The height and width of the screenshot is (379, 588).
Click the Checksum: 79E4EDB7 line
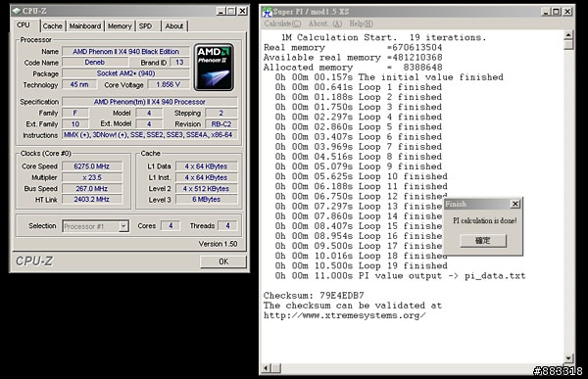pos(314,296)
